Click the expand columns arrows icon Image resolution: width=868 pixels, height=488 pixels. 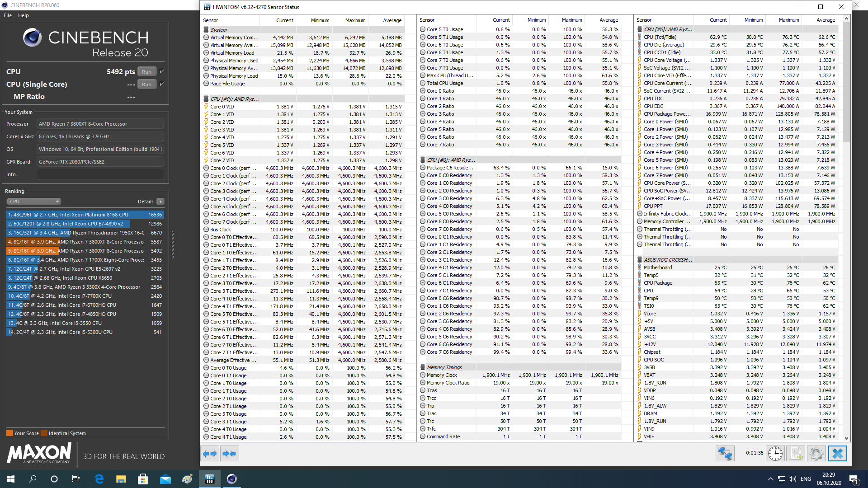coord(210,453)
